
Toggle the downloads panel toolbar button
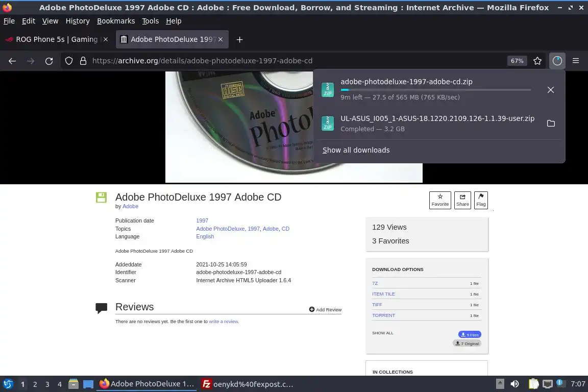click(557, 61)
